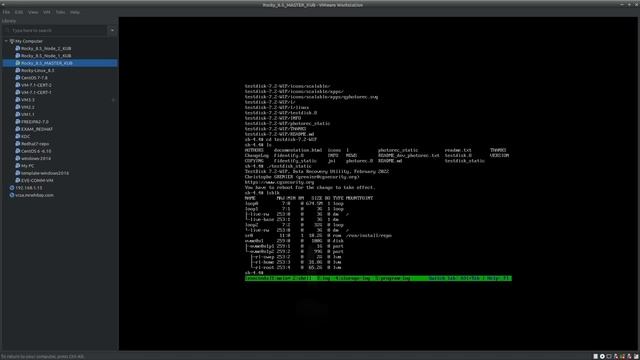Collapse the My Computer tree node
This screenshot has width=640, height=360.
6,41
